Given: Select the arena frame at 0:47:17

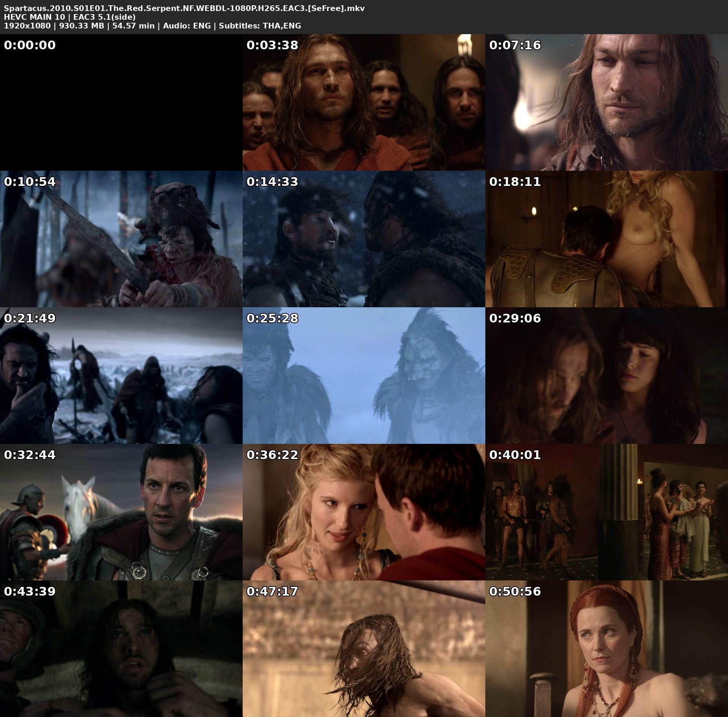Looking at the screenshot, I should coord(364,649).
